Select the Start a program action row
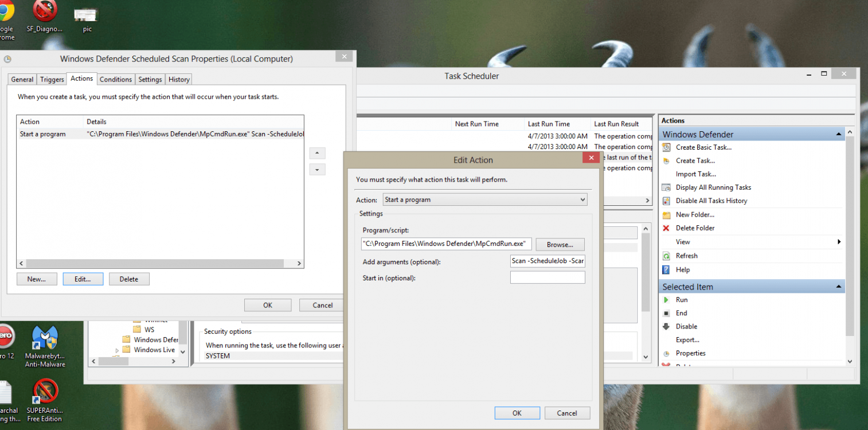This screenshot has width=868, height=430. point(160,134)
